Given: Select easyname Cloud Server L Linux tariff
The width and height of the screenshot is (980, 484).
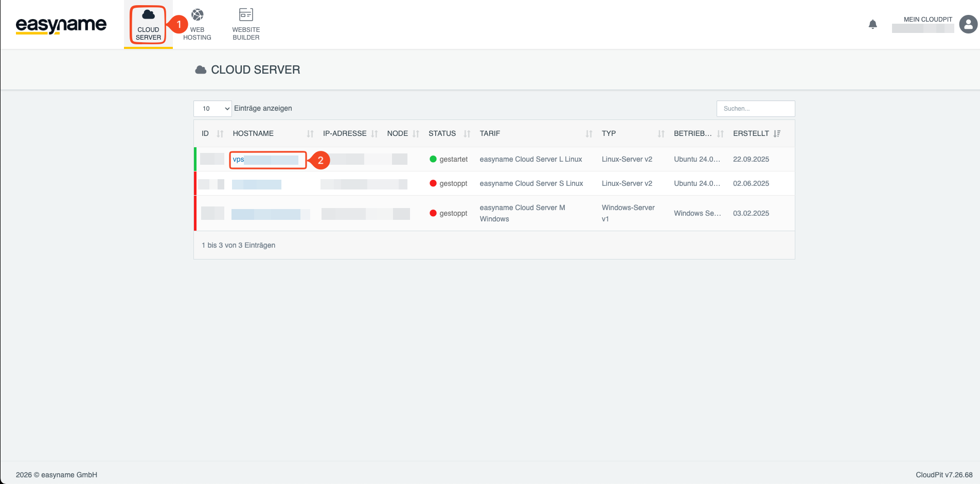Looking at the screenshot, I should 530,159.
